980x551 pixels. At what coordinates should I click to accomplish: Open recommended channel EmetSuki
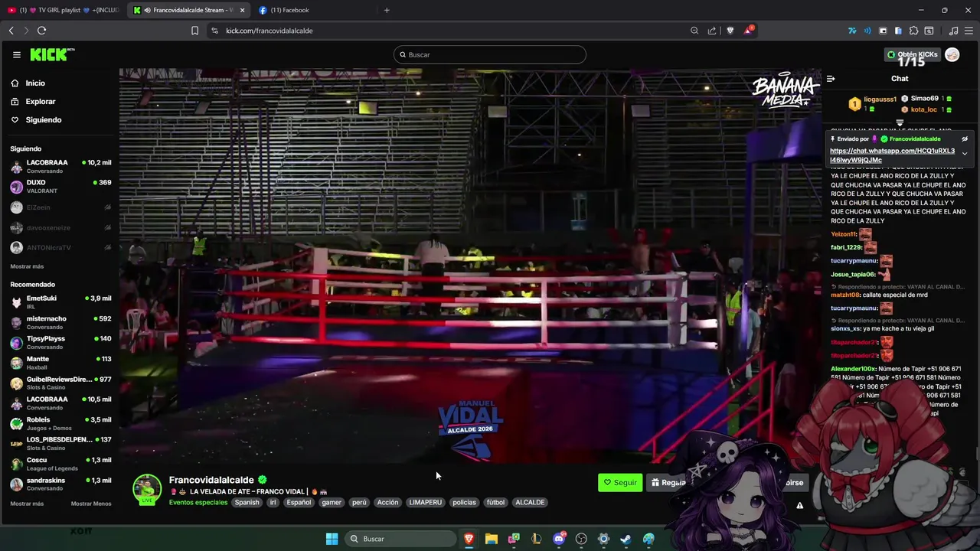click(60, 302)
